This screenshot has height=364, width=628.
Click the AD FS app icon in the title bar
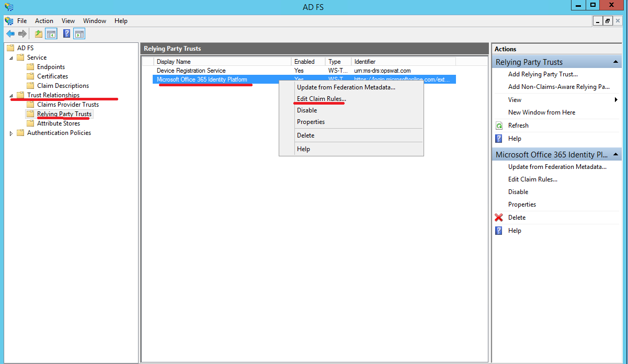coord(9,7)
